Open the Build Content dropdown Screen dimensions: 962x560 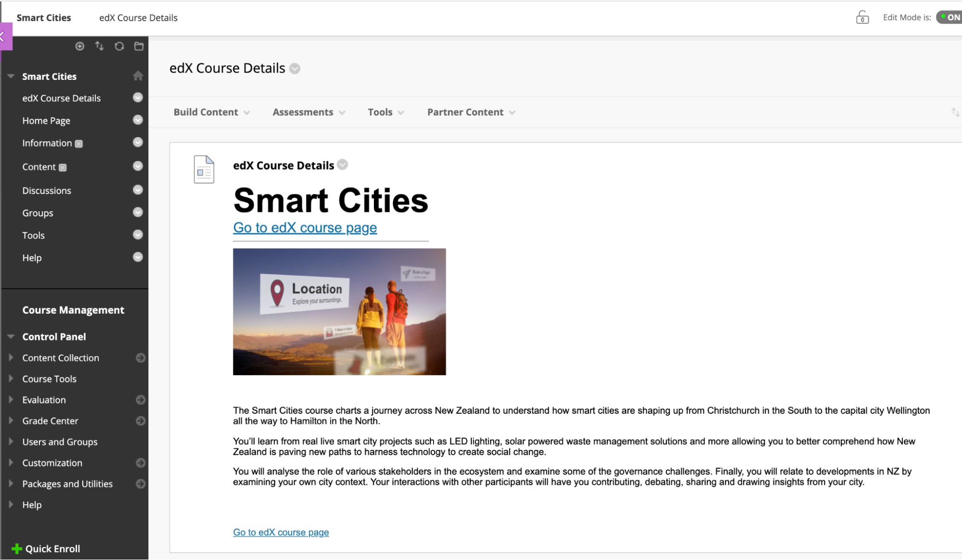[x=211, y=112]
